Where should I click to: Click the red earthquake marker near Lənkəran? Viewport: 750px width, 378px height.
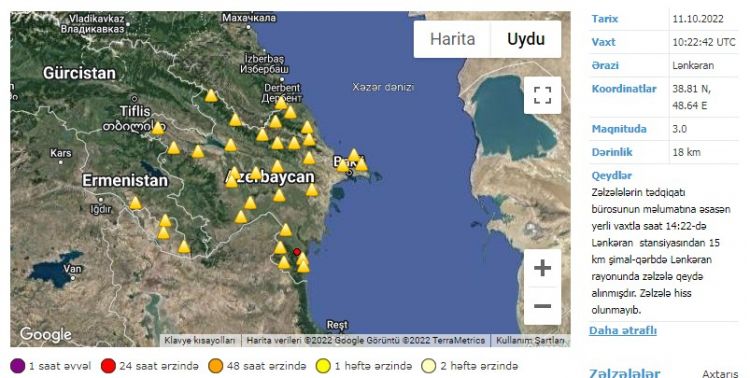tap(297, 252)
